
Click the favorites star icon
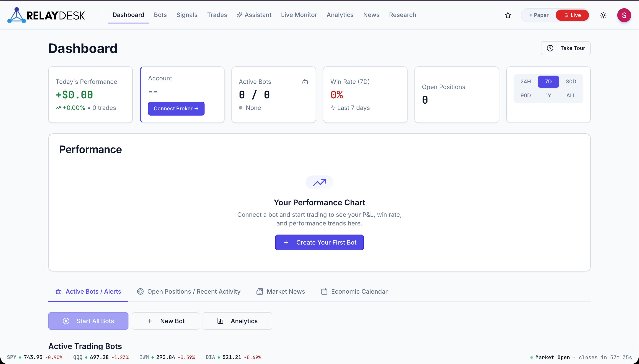[x=508, y=15]
